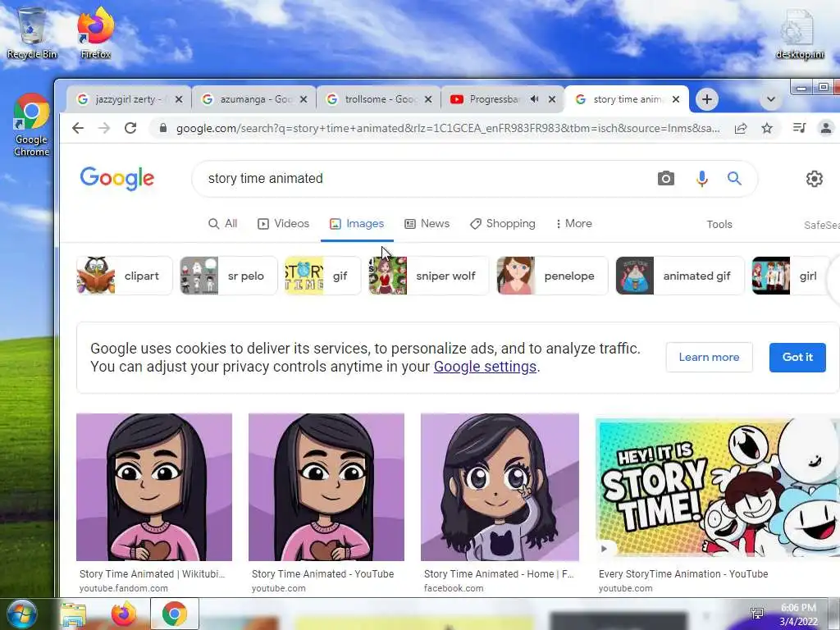The height and width of the screenshot is (630, 840).
Task: Open the Windows Start menu orb
Action: (22, 614)
